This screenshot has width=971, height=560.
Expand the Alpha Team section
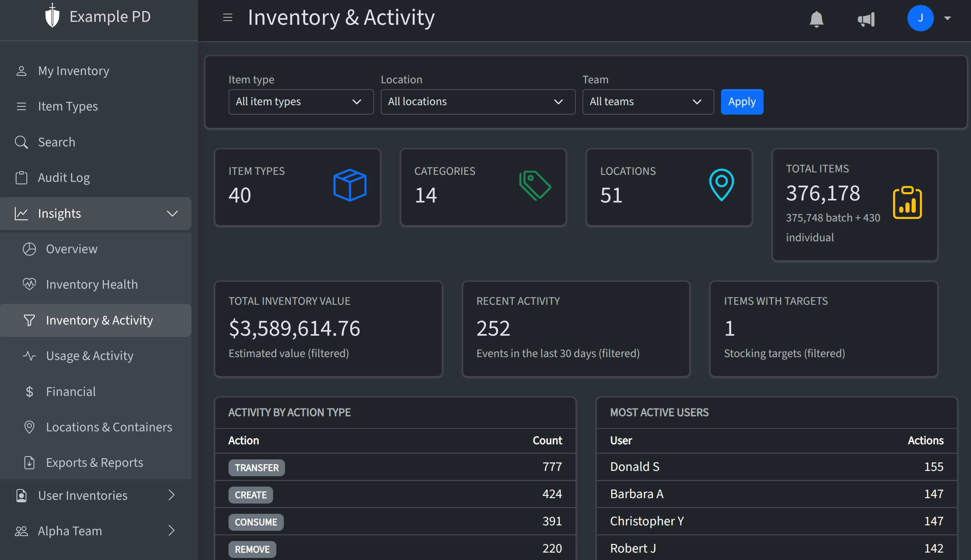pyautogui.click(x=172, y=531)
